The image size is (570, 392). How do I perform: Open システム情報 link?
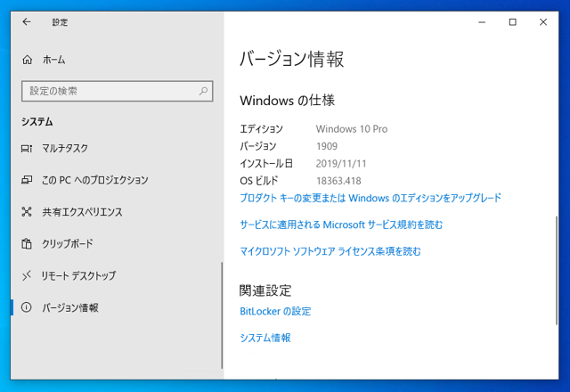(265, 338)
